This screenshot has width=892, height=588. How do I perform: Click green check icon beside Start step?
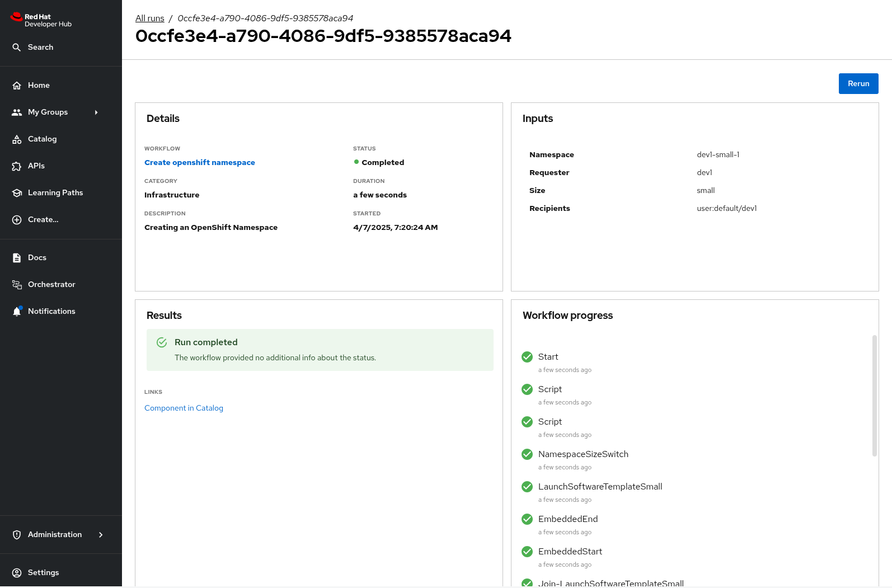(527, 357)
